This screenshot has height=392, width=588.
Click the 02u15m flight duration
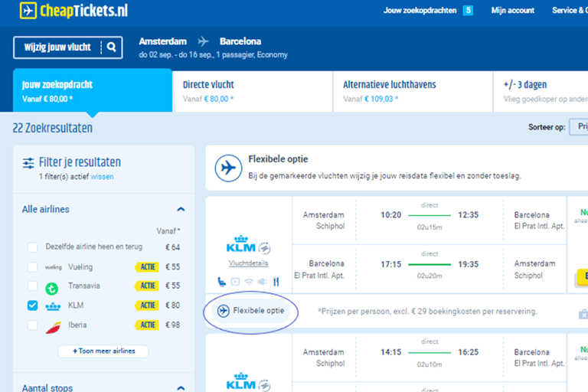tap(430, 227)
